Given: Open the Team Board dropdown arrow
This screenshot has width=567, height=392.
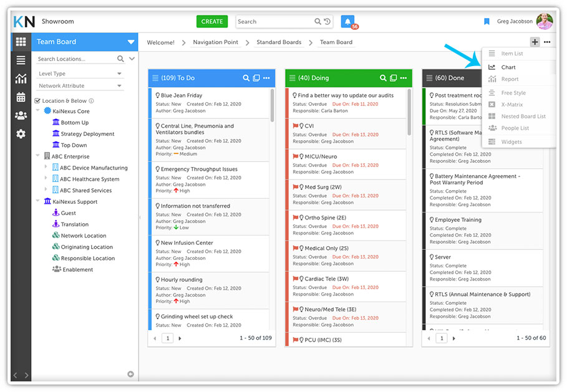Looking at the screenshot, I should point(131,42).
